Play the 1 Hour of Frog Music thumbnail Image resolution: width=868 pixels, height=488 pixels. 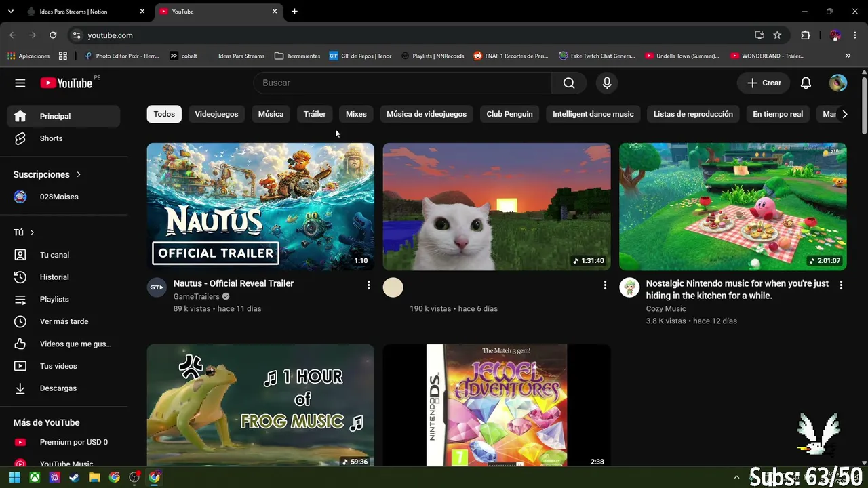[x=260, y=405]
